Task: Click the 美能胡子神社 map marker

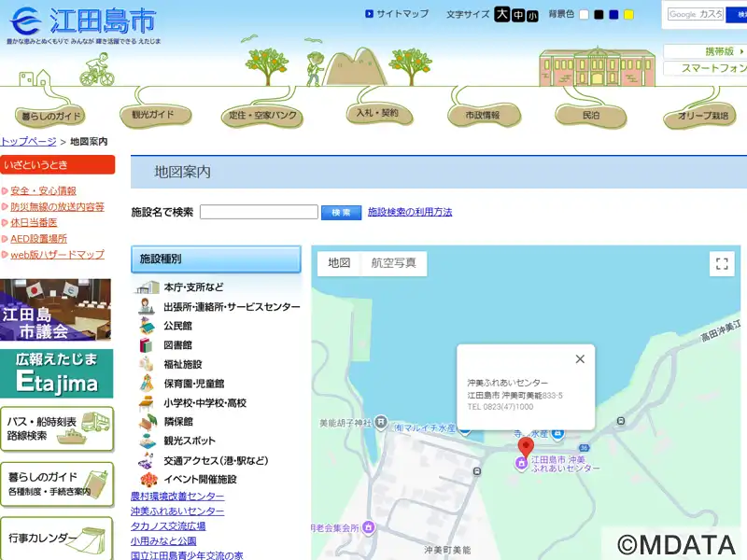Action: coord(381,423)
